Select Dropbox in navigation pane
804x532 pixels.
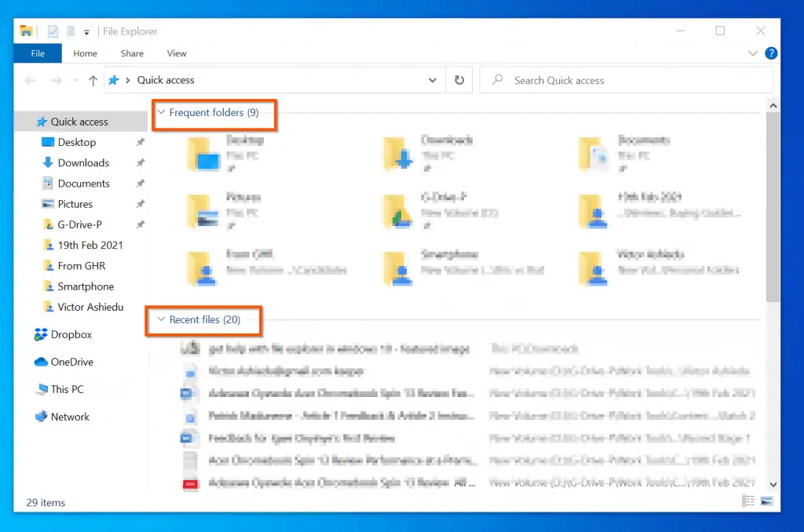pyautogui.click(x=63, y=334)
